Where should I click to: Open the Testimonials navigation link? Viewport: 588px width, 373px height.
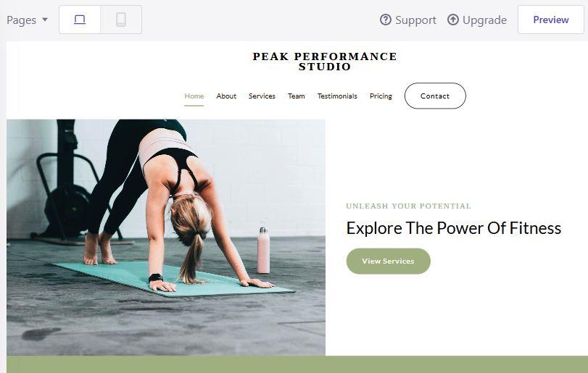click(x=337, y=96)
